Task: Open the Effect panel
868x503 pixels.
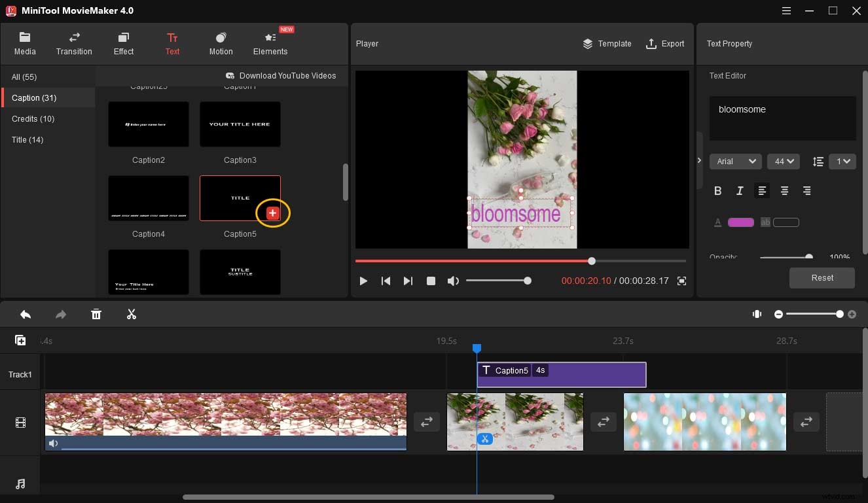Action: 123,43
